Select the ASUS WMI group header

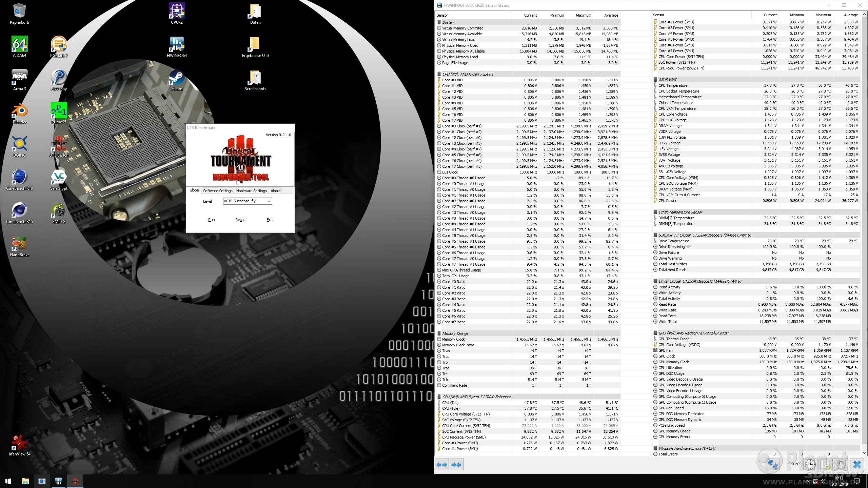click(756, 80)
